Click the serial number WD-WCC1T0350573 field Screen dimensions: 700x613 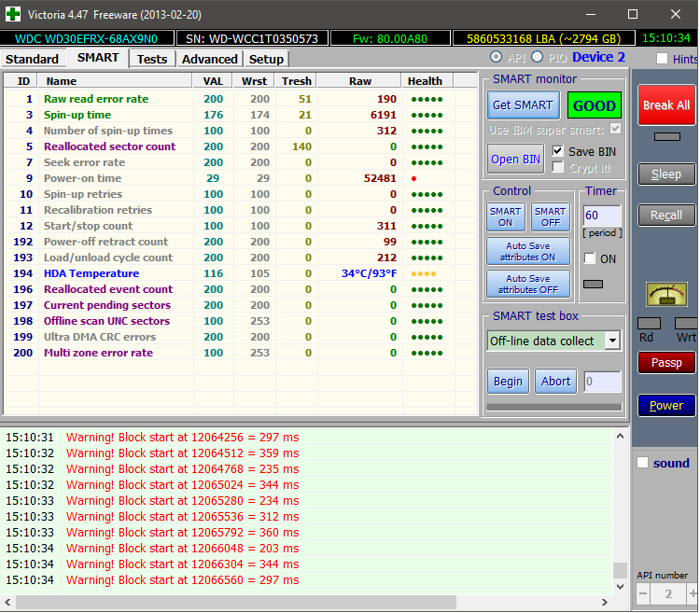[252, 38]
